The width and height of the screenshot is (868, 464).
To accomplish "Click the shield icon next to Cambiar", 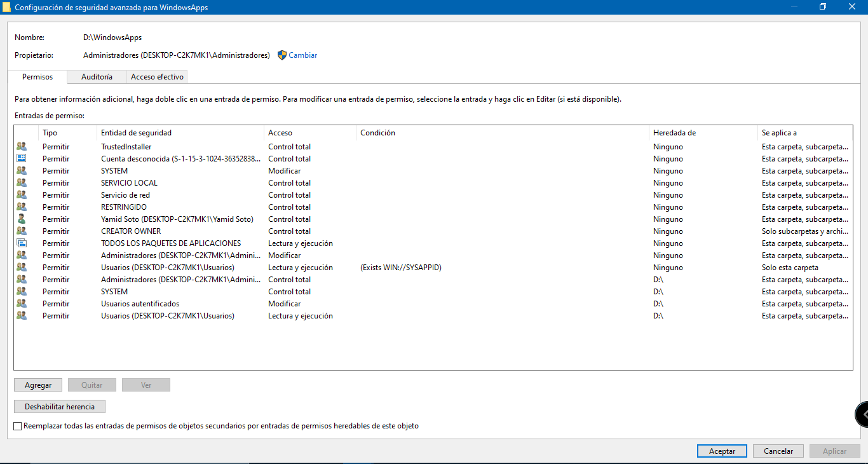I will point(282,55).
